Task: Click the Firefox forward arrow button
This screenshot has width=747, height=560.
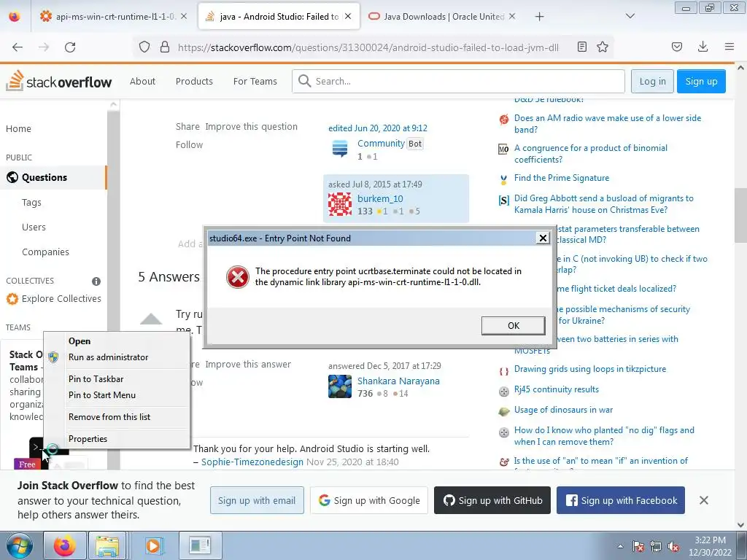Action: (44, 47)
